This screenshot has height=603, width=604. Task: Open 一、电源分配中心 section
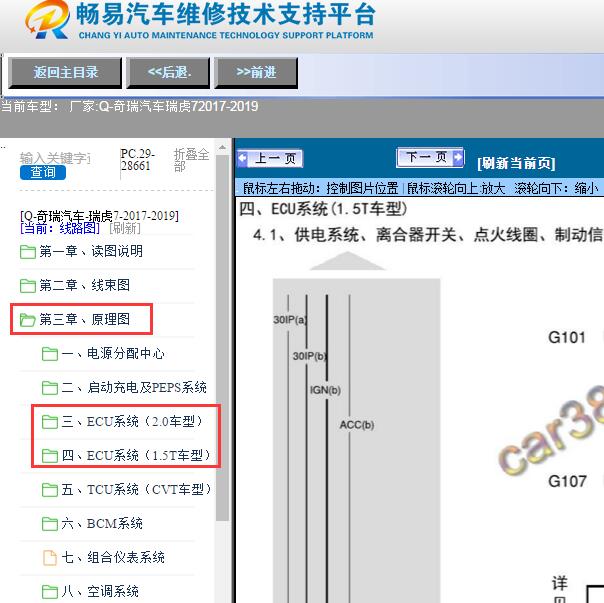click(x=113, y=353)
